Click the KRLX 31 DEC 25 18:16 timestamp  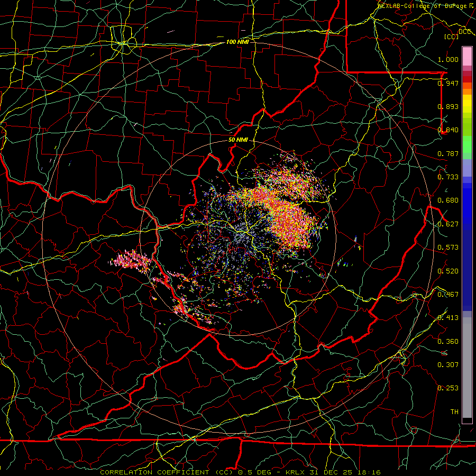(x=333, y=472)
